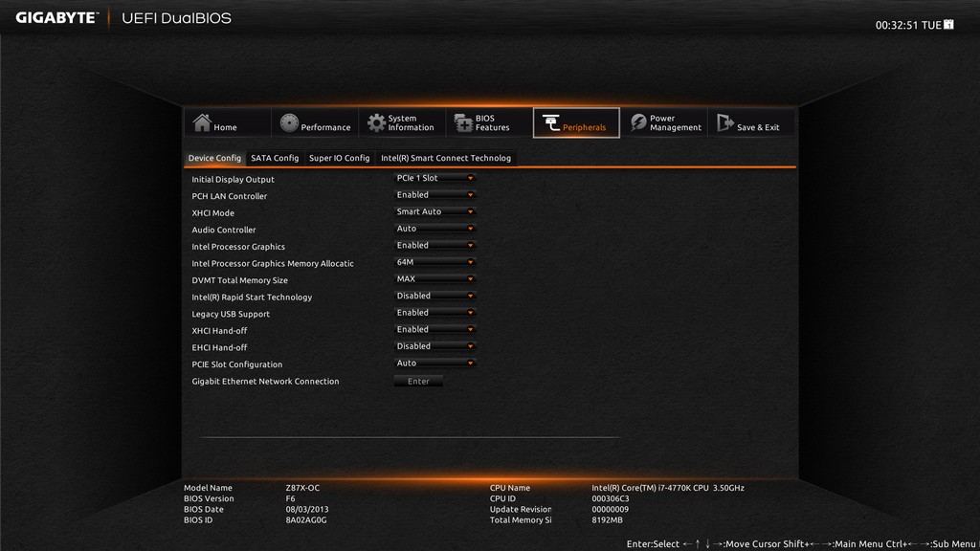This screenshot has width=980, height=551.
Task: Open the SATA Config tab
Action: [x=275, y=158]
